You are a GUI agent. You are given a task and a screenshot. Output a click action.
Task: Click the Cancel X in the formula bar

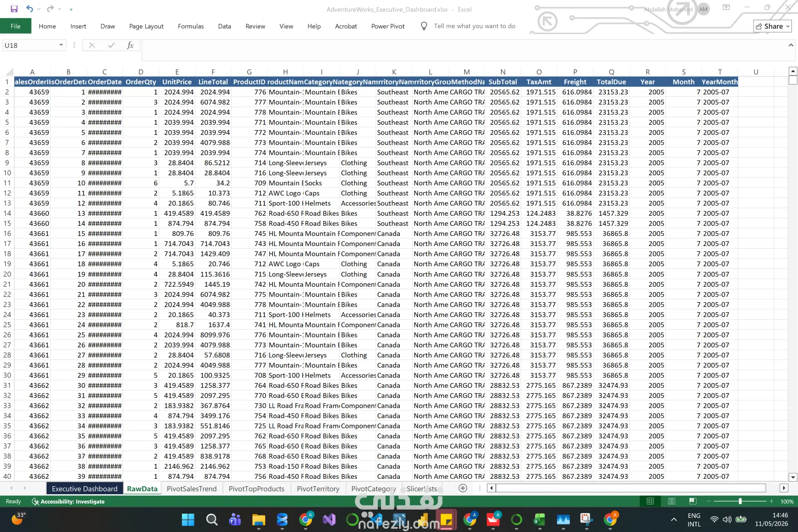pyautogui.click(x=92, y=45)
